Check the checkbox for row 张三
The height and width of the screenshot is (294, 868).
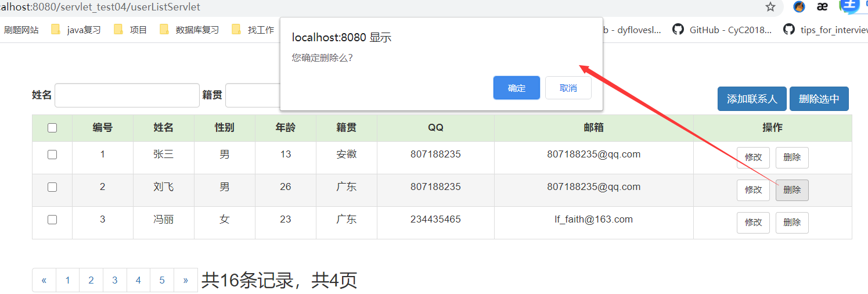52,155
